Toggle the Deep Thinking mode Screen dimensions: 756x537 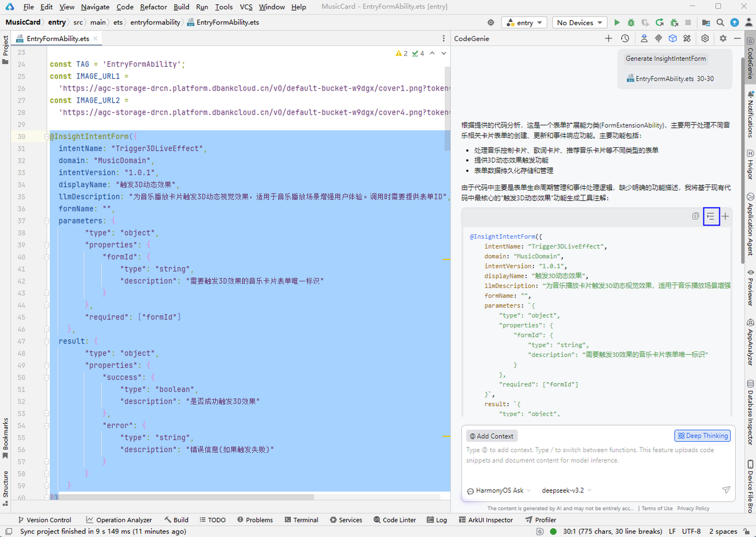(702, 436)
